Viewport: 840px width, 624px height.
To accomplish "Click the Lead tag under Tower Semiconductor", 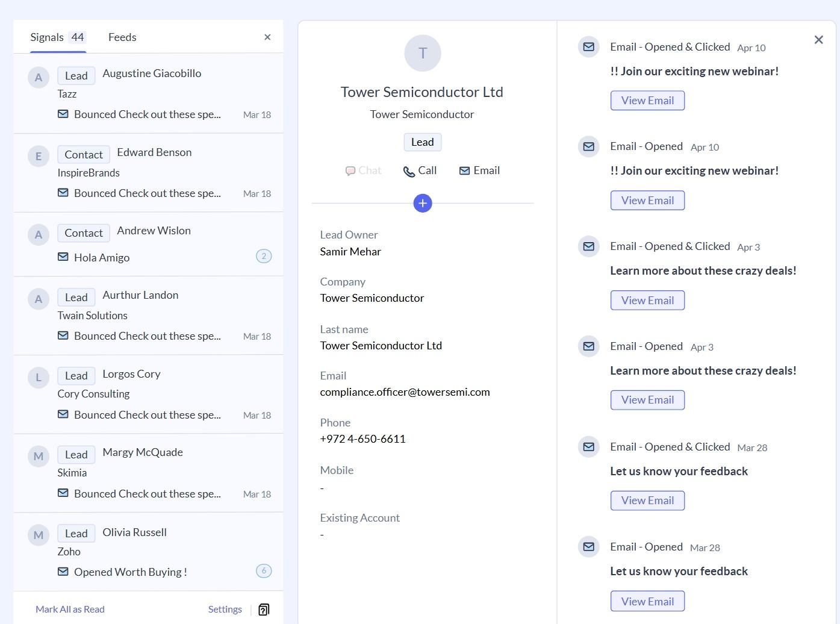I will coord(423,142).
